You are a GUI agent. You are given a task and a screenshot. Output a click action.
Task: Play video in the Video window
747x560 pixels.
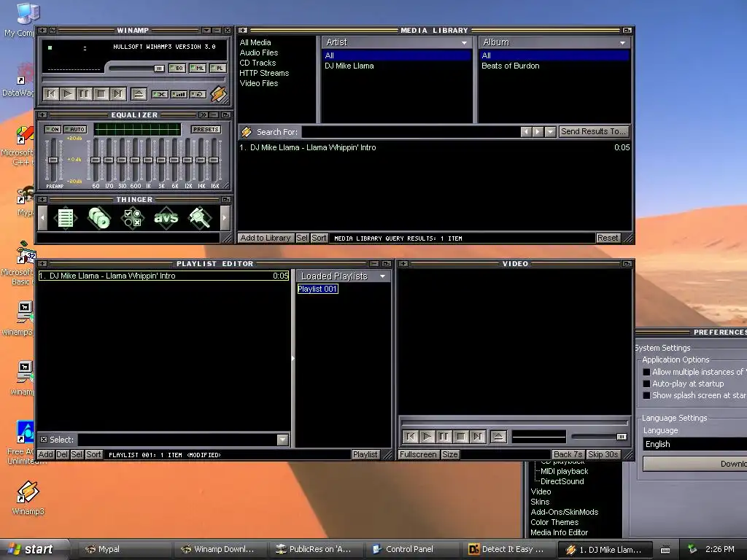coord(427,437)
